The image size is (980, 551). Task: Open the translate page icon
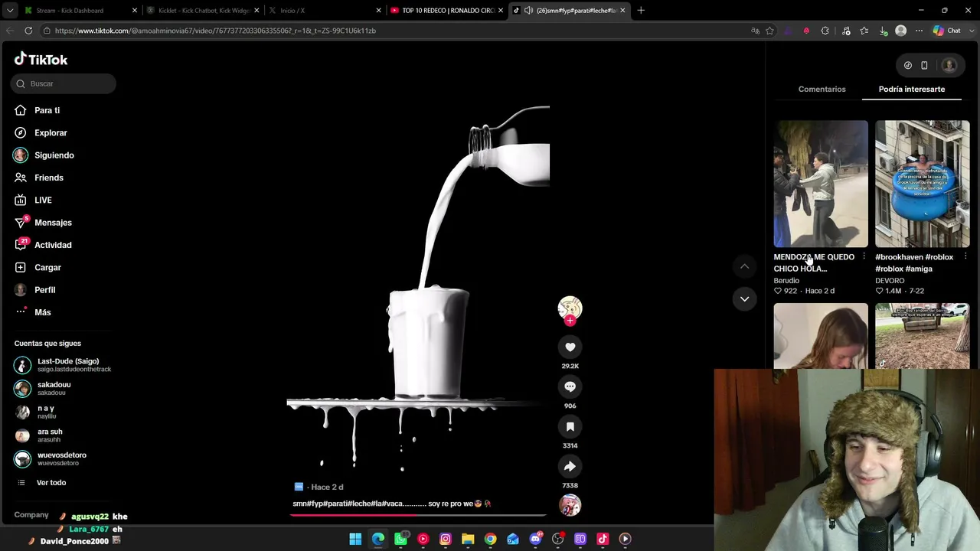pyautogui.click(x=755, y=31)
